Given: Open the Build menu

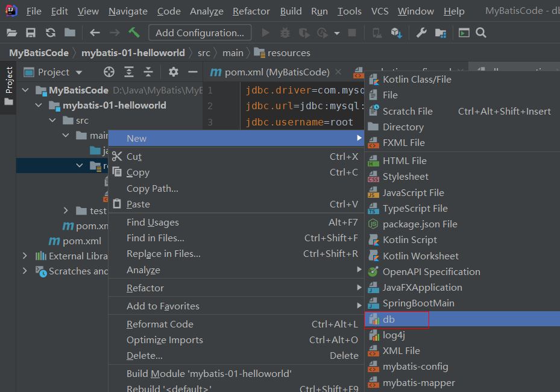Looking at the screenshot, I should [x=291, y=11].
